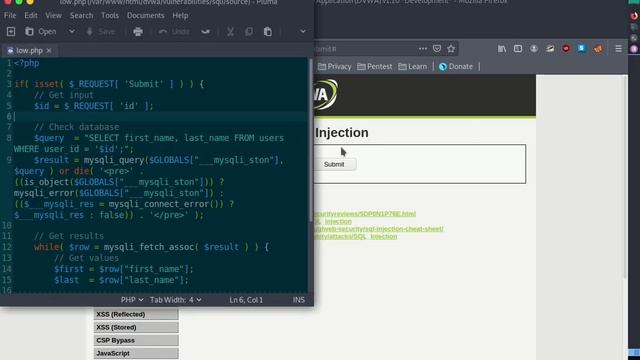640x360 pixels.
Task: Click the '<?php' opening tag on line 1
Action: [27, 63]
